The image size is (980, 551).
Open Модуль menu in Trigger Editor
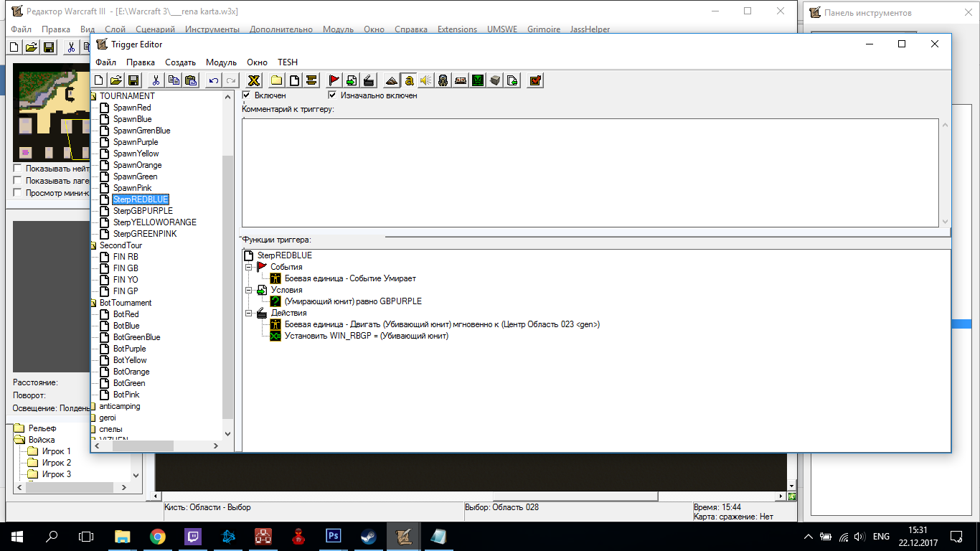click(221, 62)
